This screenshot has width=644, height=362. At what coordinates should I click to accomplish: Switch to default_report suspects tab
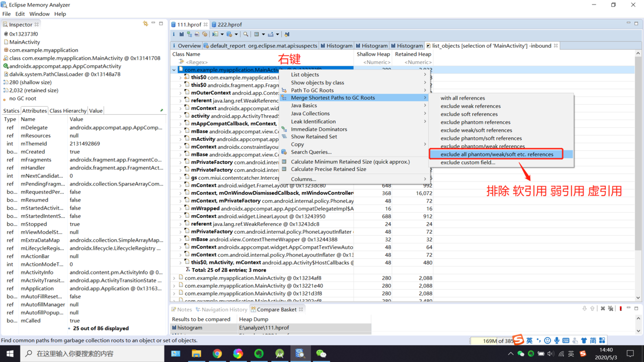coord(261,45)
